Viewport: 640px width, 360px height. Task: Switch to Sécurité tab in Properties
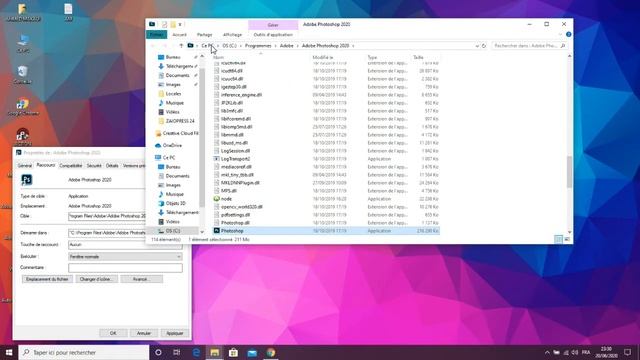click(94, 166)
